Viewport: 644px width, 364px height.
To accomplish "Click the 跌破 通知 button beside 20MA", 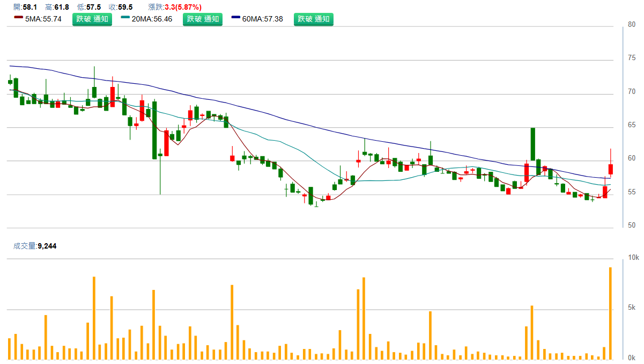I will pos(203,19).
